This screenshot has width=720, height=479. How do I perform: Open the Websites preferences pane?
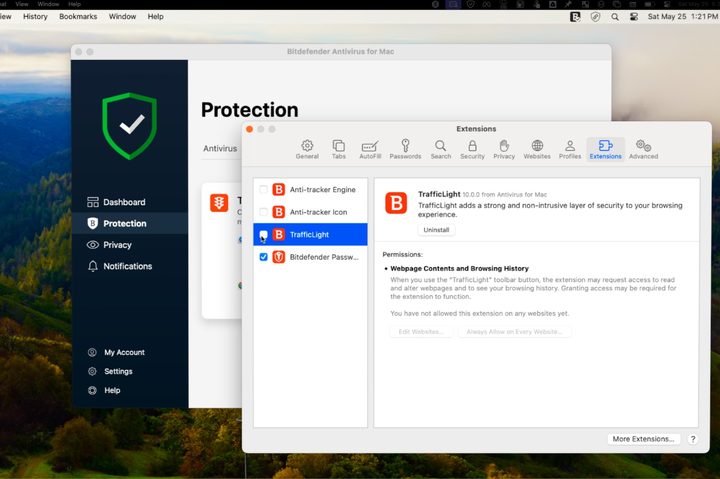pyautogui.click(x=537, y=149)
